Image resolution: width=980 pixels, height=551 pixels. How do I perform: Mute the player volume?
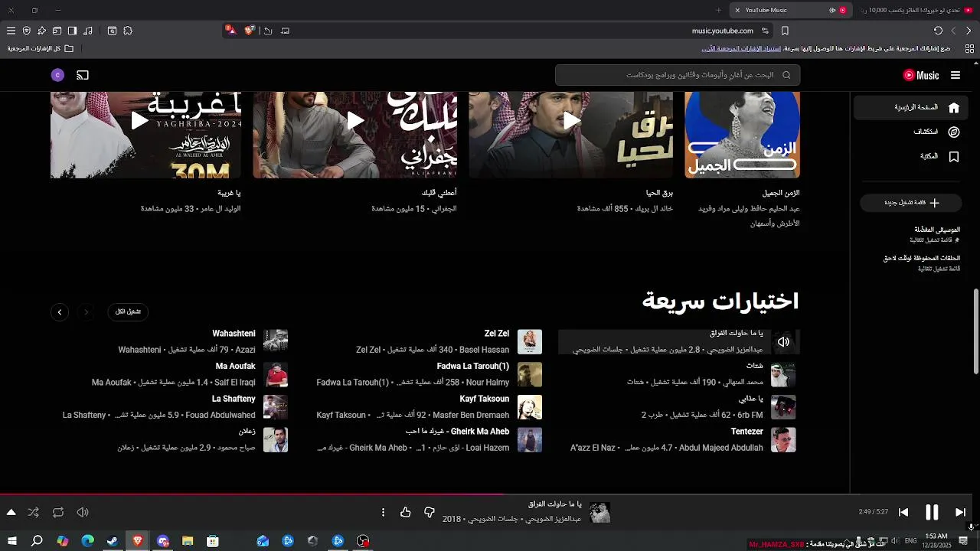click(x=83, y=512)
